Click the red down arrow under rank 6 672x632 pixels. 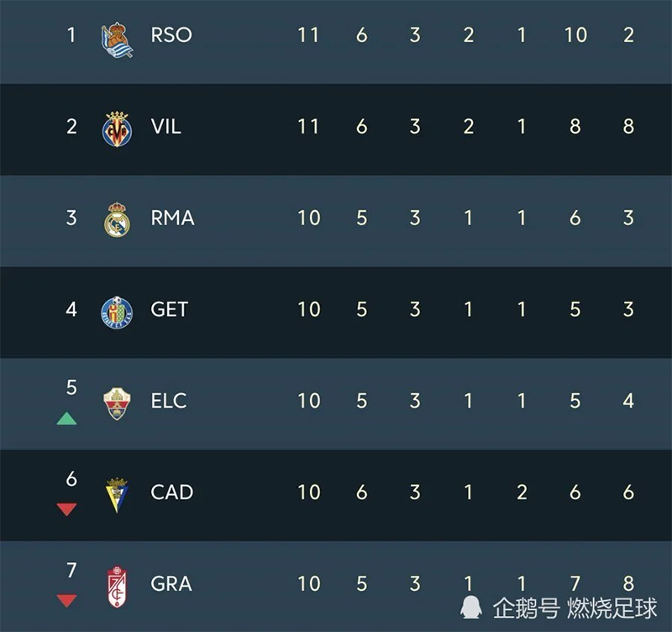[66, 509]
